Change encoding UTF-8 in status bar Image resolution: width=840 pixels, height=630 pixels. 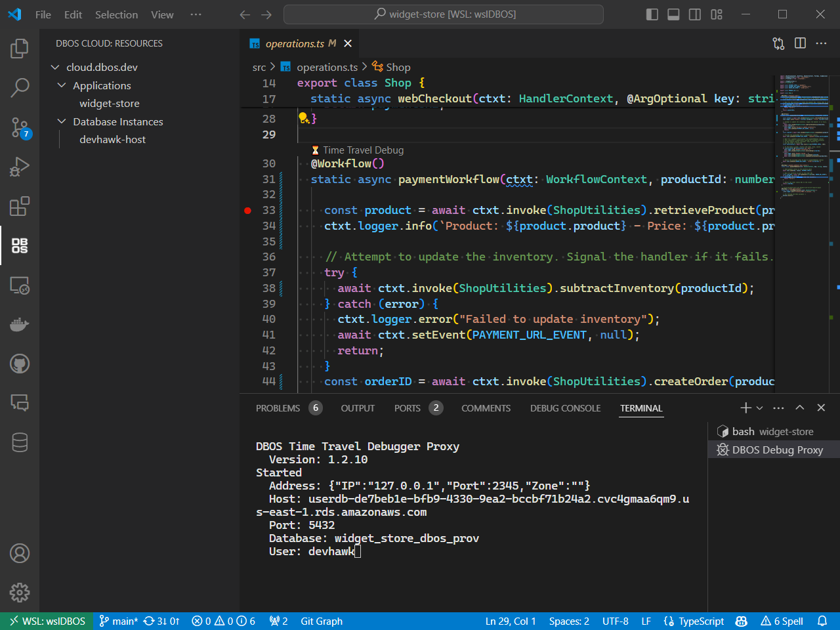tap(616, 621)
